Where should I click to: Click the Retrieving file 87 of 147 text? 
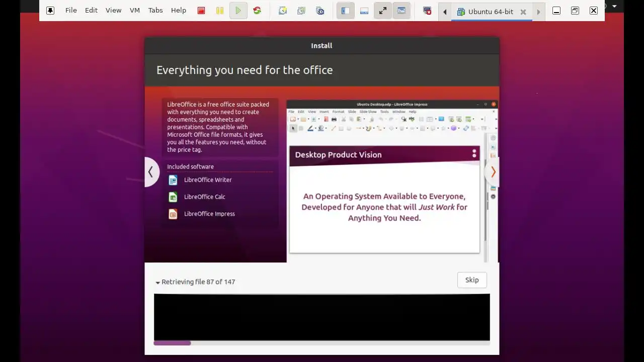point(198,282)
